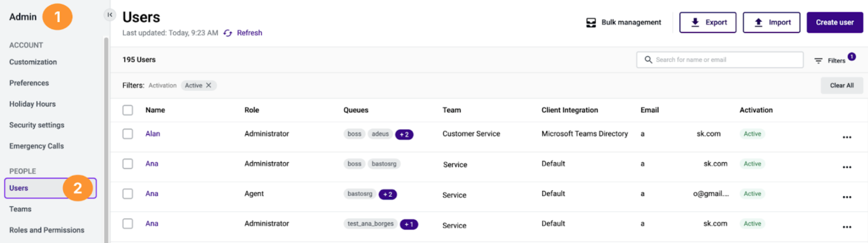Open actions menu for Ana with test_ana_borges queue
The width and height of the screenshot is (868, 243).
coord(847,227)
